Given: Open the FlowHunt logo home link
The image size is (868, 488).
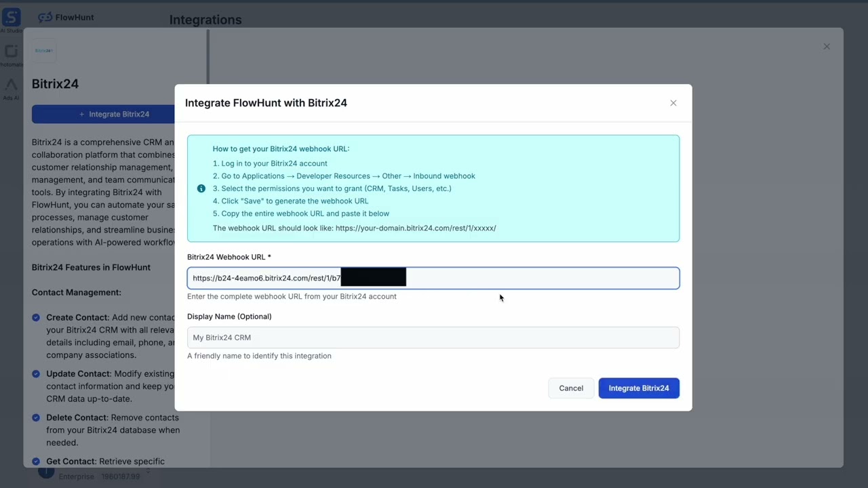Looking at the screenshot, I should 66,17.
